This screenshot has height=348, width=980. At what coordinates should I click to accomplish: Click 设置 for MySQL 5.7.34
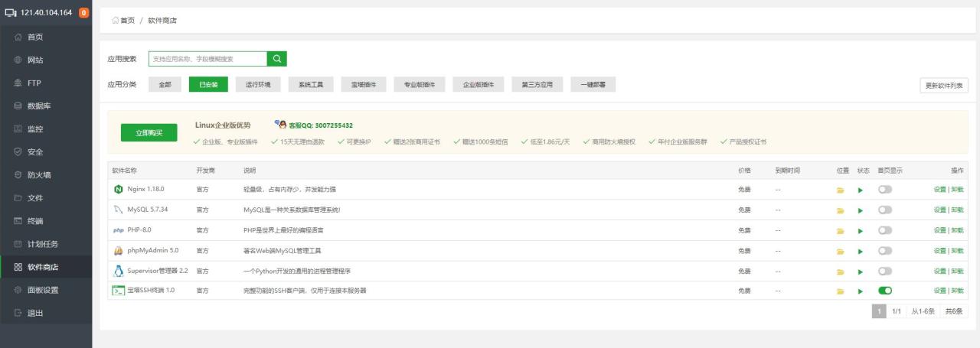click(940, 209)
